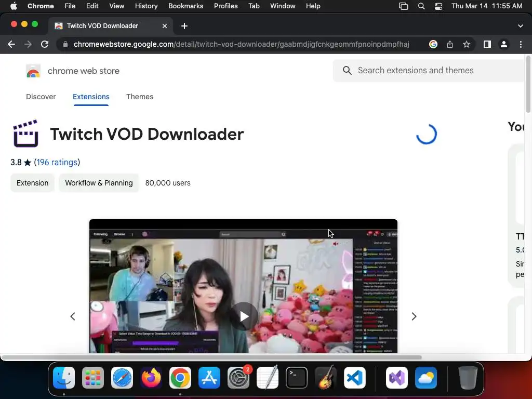This screenshot has height=399, width=532.
Task: Show the previous screenshot in carousel
Action: coord(73,316)
